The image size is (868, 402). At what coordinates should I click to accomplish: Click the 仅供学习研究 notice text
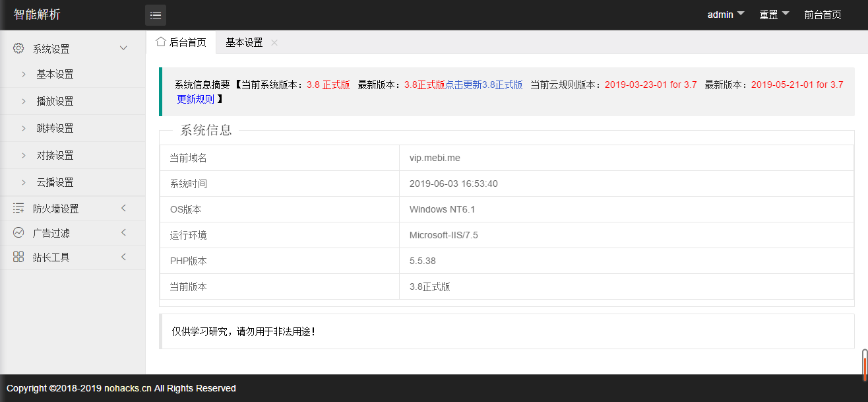click(x=244, y=331)
